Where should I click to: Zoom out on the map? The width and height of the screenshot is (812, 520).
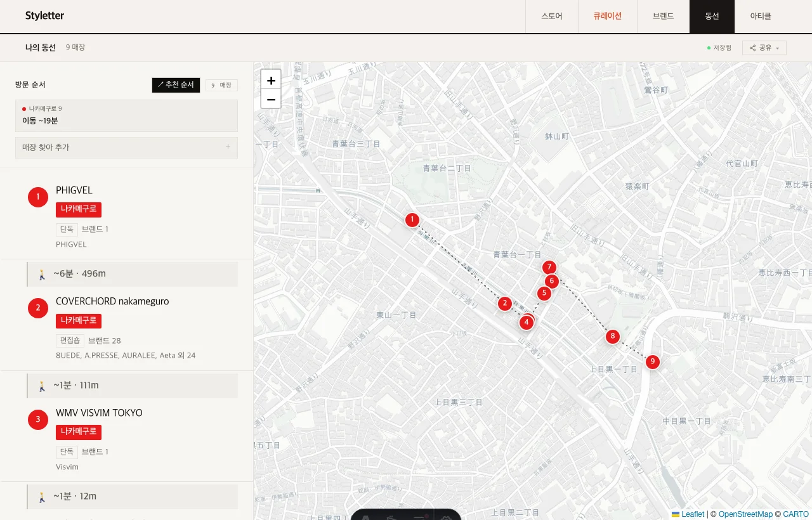tap(271, 99)
